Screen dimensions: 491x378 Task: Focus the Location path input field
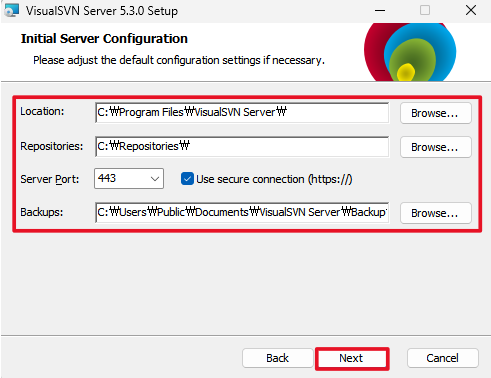tap(242, 113)
